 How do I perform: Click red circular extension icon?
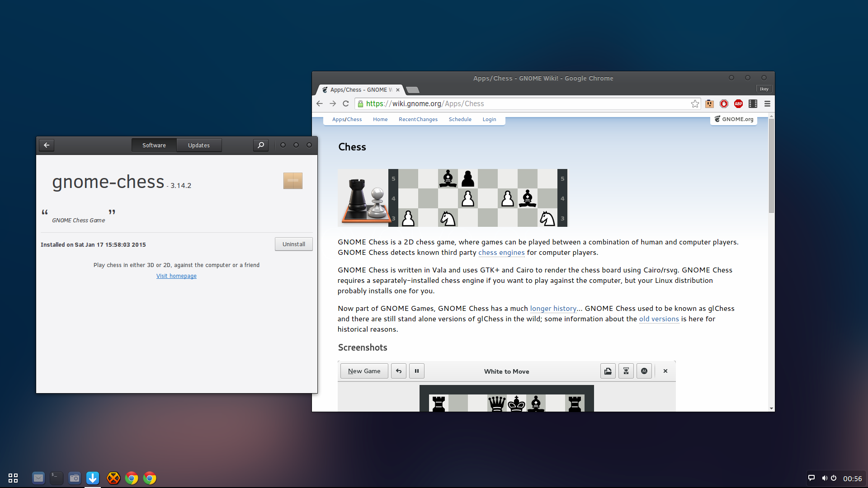(724, 104)
